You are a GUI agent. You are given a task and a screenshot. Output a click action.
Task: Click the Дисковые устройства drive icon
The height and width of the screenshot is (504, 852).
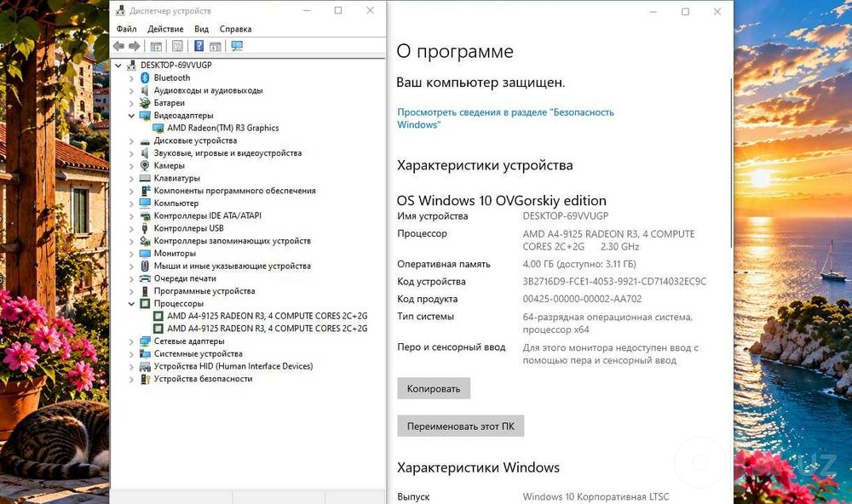coord(145,140)
